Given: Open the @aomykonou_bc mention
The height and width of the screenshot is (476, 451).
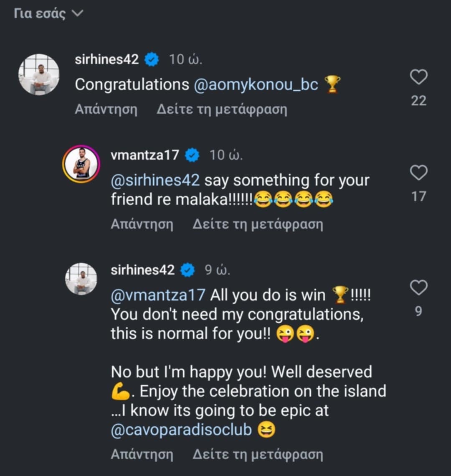Looking at the screenshot, I should pos(256,85).
